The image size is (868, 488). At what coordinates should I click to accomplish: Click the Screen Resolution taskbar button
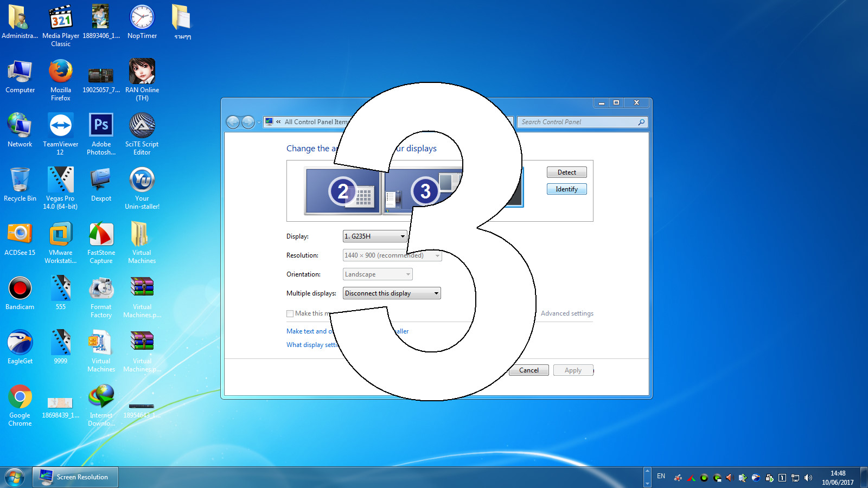pyautogui.click(x=75, y=477)
